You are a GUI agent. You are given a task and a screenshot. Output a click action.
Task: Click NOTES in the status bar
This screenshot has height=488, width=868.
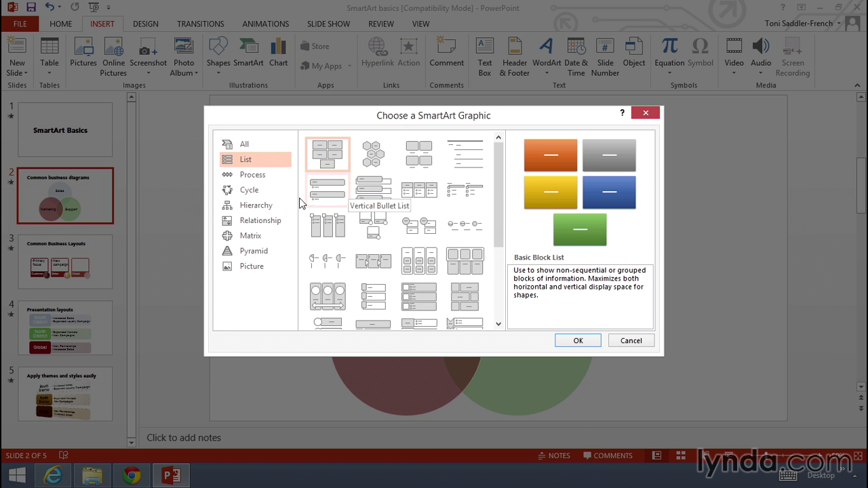[553, 455]
